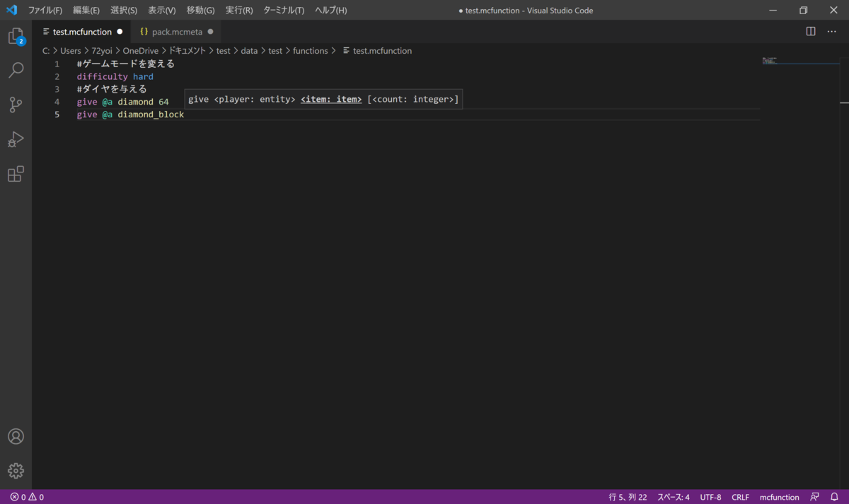Click the data breadcrumb segment
The width and height of the screenshot is (849, 504).
point(249,51)
